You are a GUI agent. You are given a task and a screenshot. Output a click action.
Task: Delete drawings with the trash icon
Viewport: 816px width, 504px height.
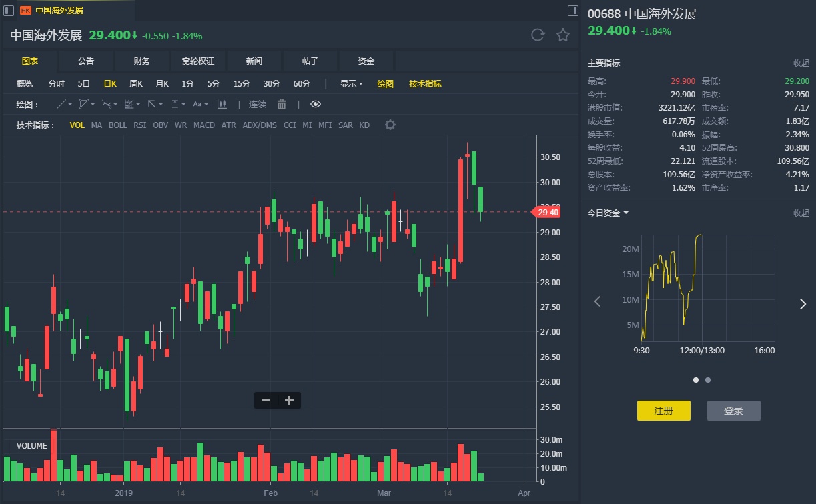[282, 104]
